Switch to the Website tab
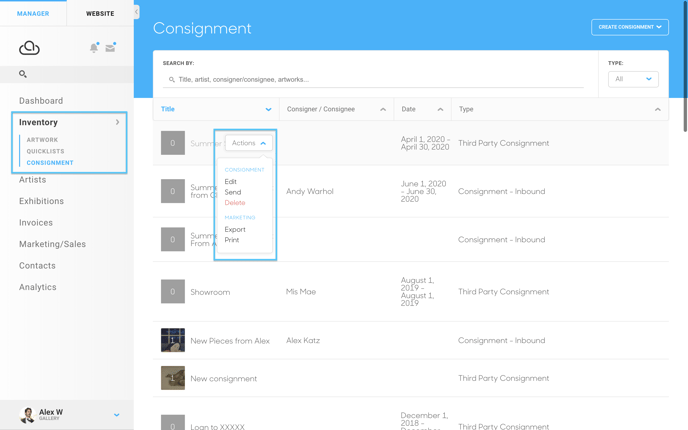Image resolution: width=688 pixels, height=430 pixels. pyautogui.click(x=100, y=14)
